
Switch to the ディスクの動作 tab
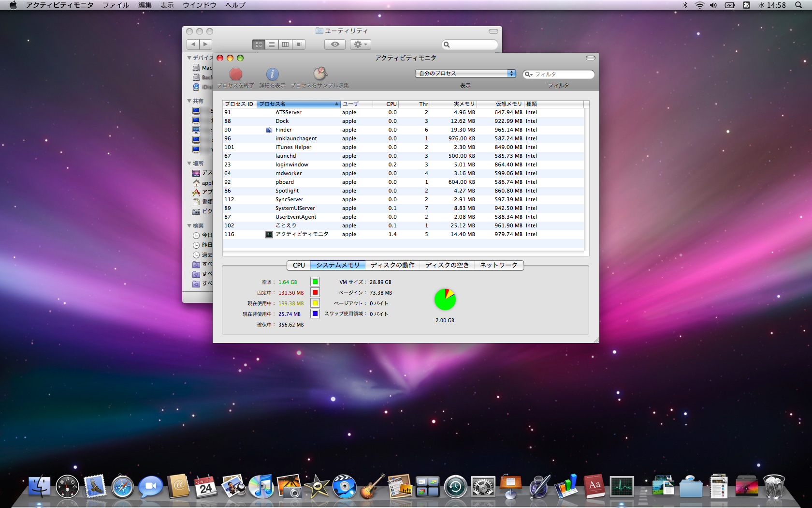[392, 265]
